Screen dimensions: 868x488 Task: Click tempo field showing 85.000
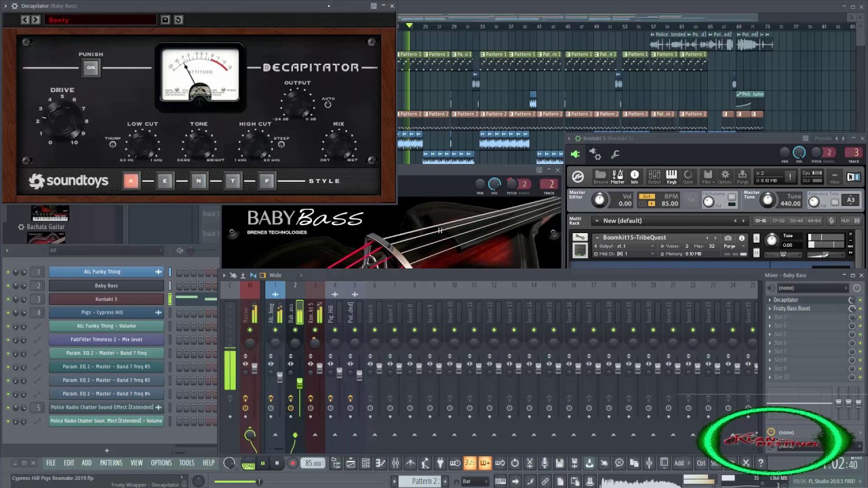(x=313, y=464)
